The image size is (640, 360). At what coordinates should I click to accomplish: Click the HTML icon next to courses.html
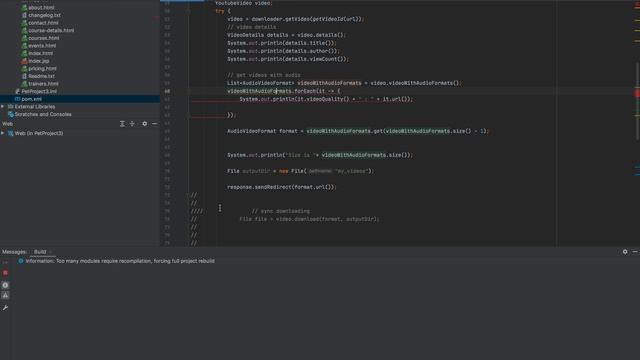(24, 38)
